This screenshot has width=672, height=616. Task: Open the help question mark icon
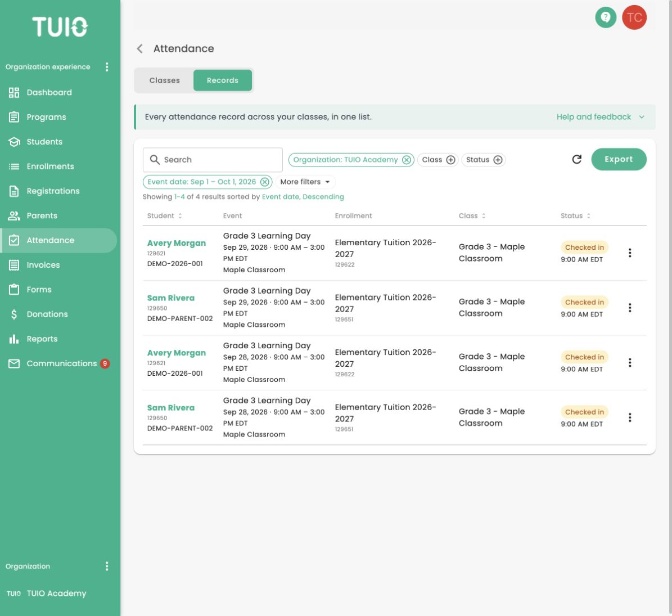coord(606,17)
